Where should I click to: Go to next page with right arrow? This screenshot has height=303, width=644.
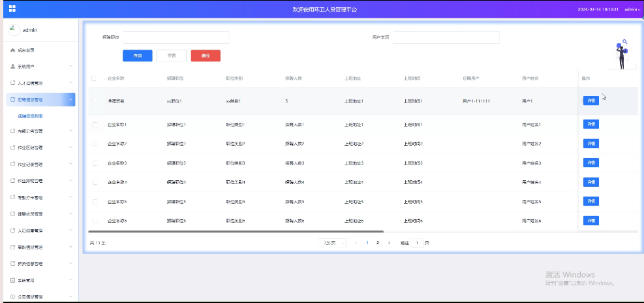point(389,243)
